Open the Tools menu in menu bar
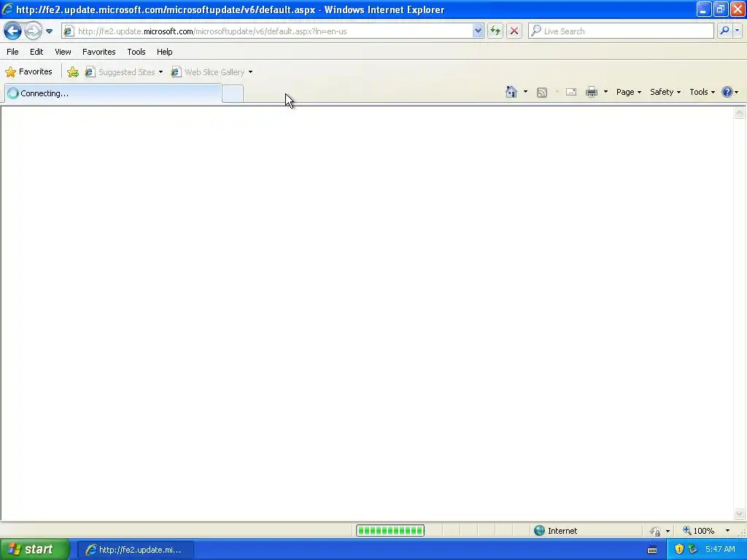Image resolution: width=747 pixels, height=560 pixels. [x=136, y=52]
